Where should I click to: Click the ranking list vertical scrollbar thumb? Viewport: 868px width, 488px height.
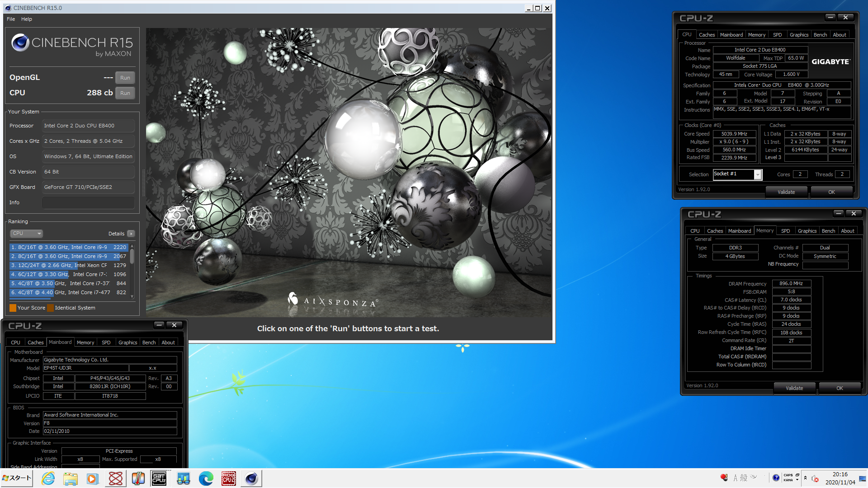(132, 256)
